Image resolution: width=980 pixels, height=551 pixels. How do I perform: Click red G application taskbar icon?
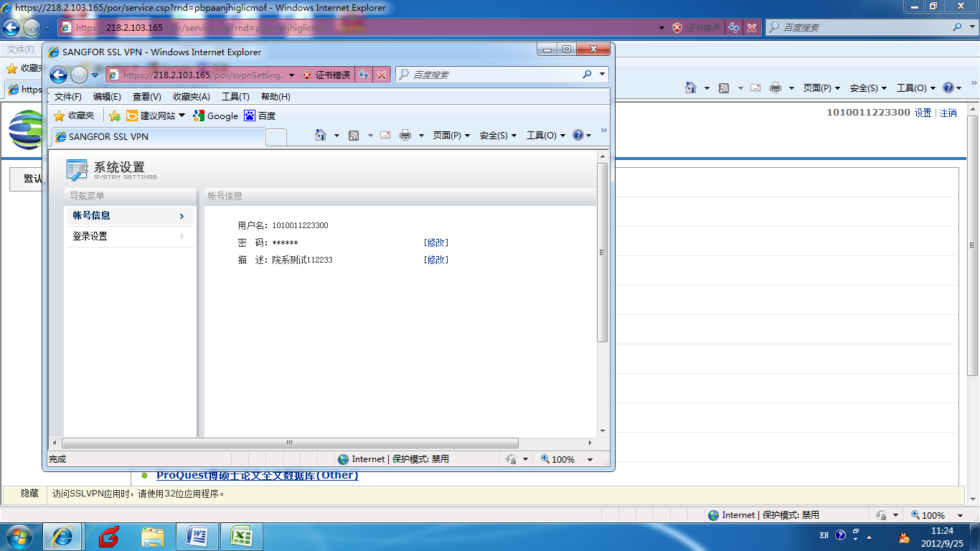tap(108, 537)
